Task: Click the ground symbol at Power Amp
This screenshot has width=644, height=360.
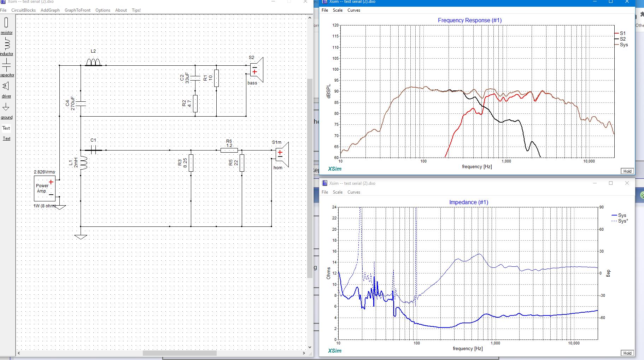Action: click(60, 207)
